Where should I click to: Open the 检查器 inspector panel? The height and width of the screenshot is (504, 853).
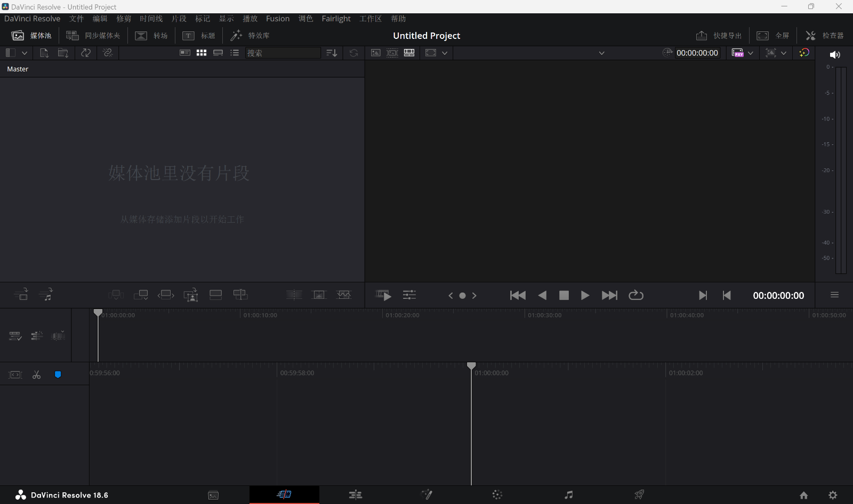tap(824, 36)
